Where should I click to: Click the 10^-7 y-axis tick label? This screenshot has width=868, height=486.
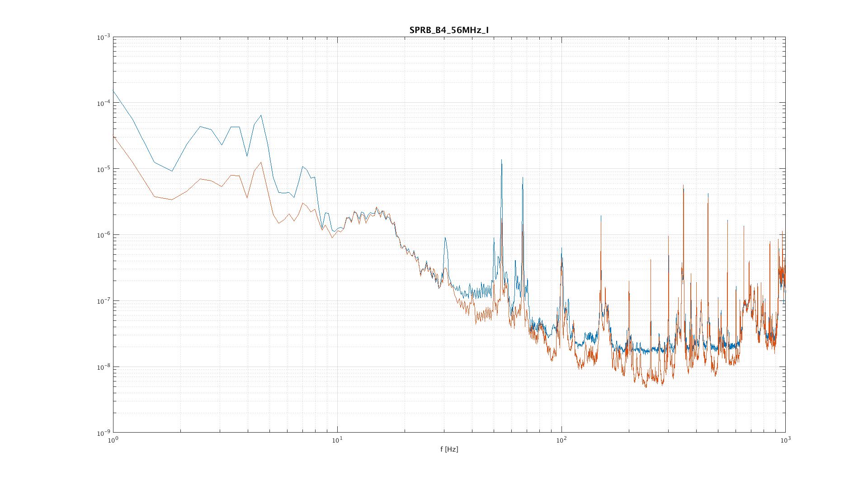[x=104, y=300]
